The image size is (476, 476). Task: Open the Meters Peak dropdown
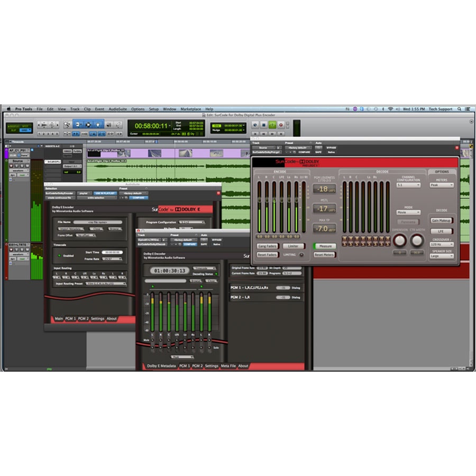pyautogui.click(x=442, y=185)
